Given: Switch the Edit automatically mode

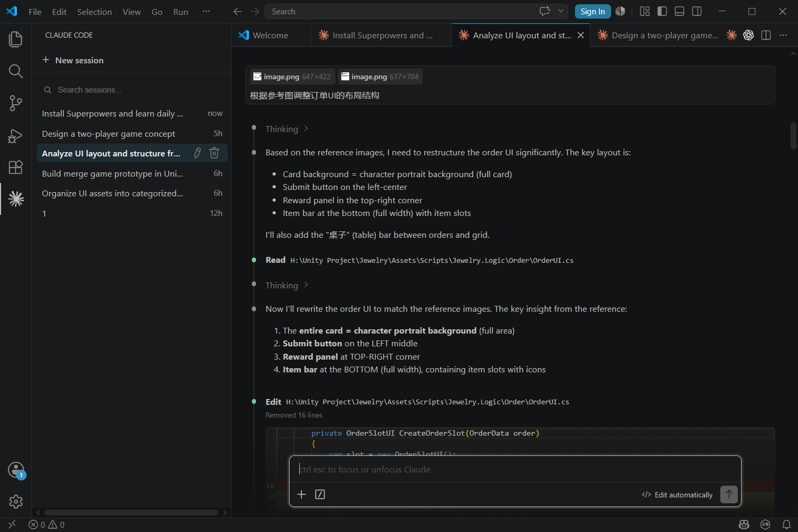Looking at the screenshot, I should pos(677,495).
